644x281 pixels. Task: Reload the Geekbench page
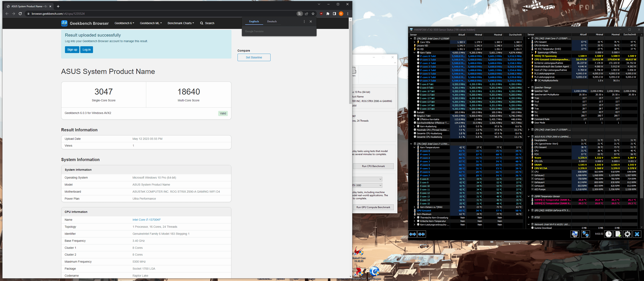click(x=20, y=14)
